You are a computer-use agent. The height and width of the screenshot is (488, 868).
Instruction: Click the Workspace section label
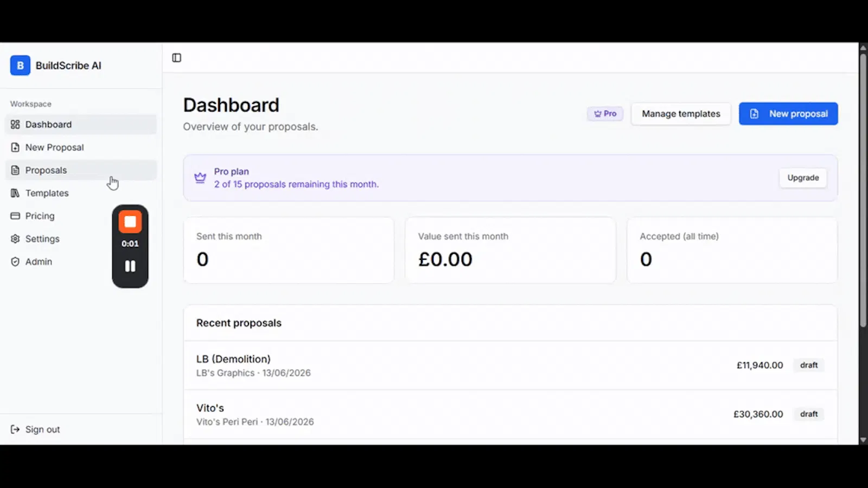pos(31,104)
